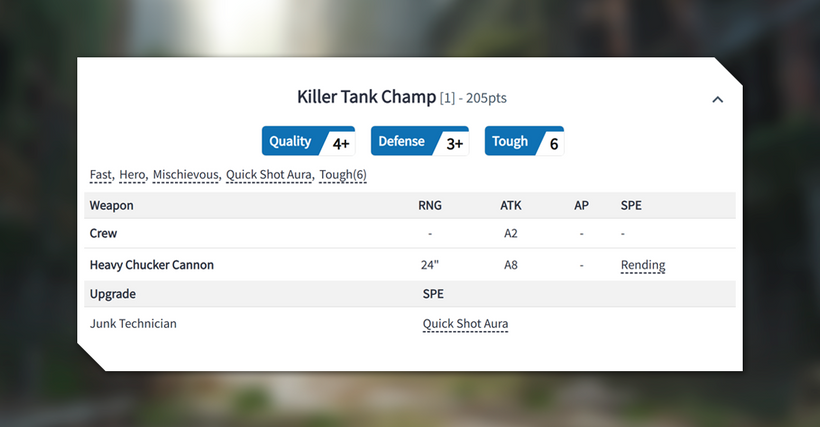Click the Quality 4+ stat badge
Image resolution: width=820 pixels, height=427 pixels.
[x=308, y=142]
